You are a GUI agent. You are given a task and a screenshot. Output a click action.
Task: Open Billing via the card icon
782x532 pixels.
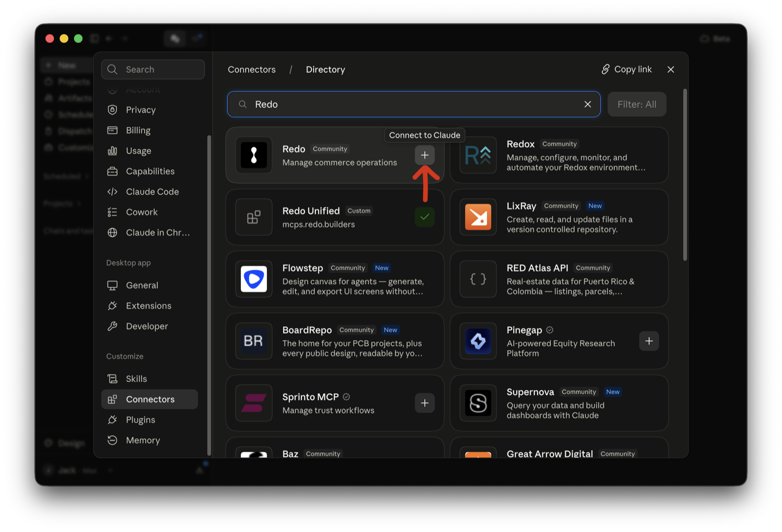(x=112, y=130)
